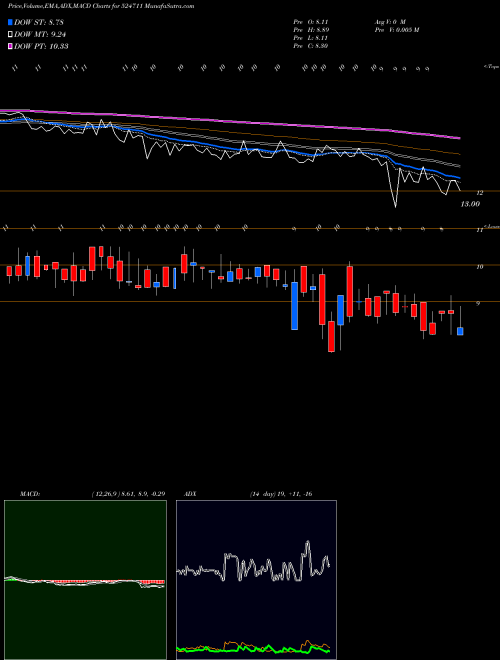Click the 'Pre L: 8.11' value
This screenshot has width=500, height=660.
click(x=311, y=38)
